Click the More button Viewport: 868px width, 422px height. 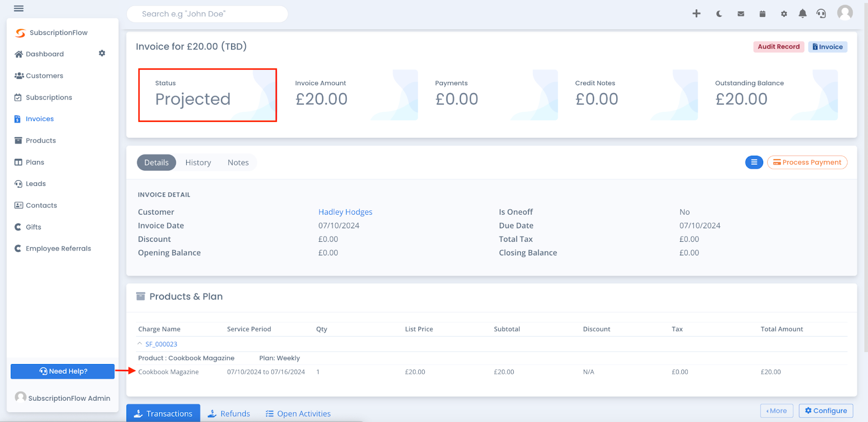777,411
